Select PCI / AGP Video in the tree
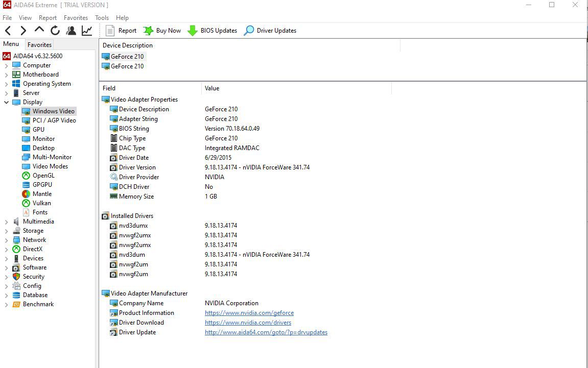The image size is (588, 368). pos(54,120)
